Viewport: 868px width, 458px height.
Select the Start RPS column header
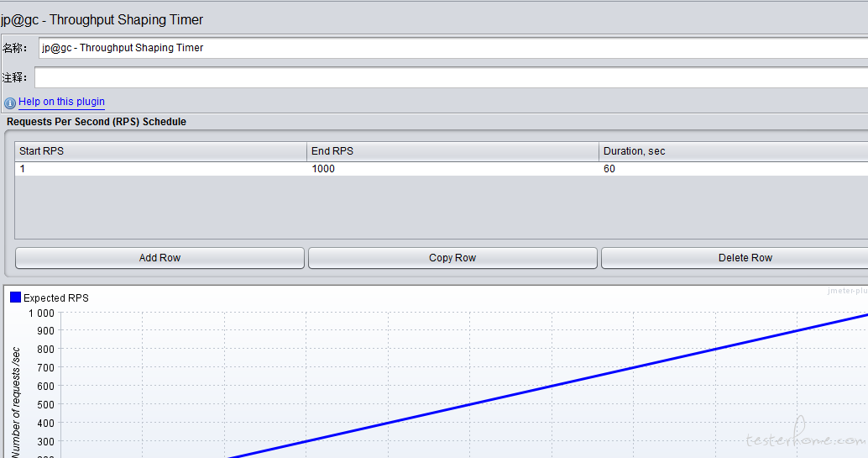pyautogui.click(x=160, y=151)
